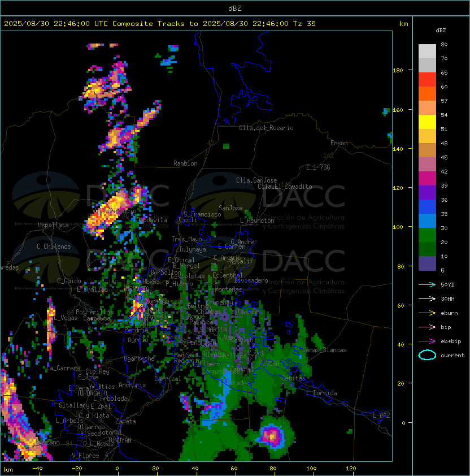This screenshot has width=470, height=476.
Task: Click the 'Encon' map label
Action: point(339,143)
